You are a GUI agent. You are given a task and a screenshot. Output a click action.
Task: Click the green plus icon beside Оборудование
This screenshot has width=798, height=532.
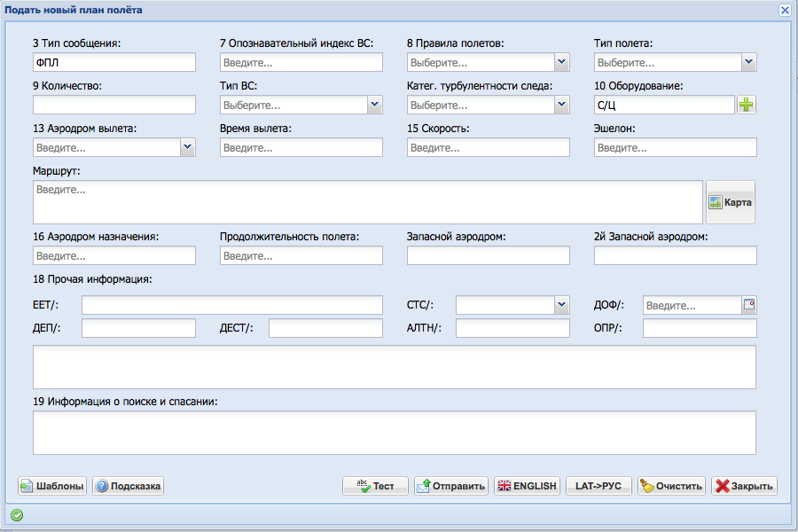[x=747, y=106]
